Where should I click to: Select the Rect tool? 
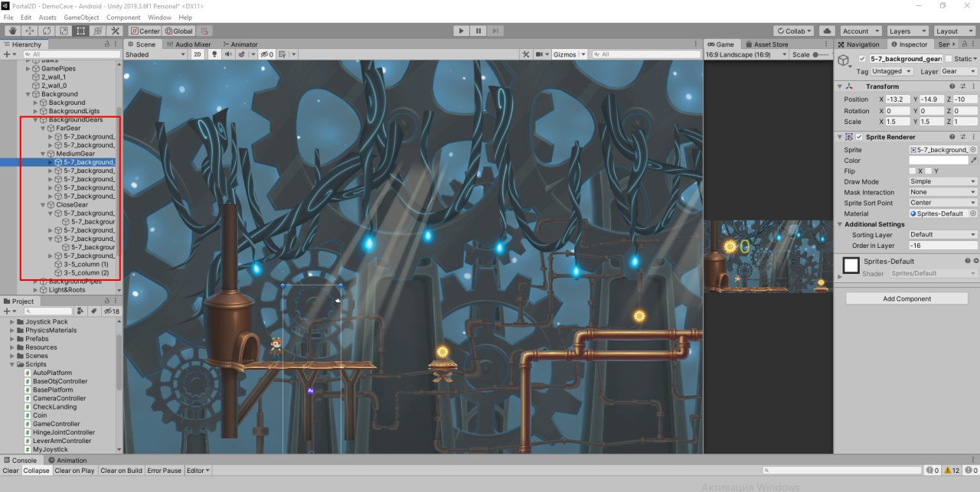(81, 31)
